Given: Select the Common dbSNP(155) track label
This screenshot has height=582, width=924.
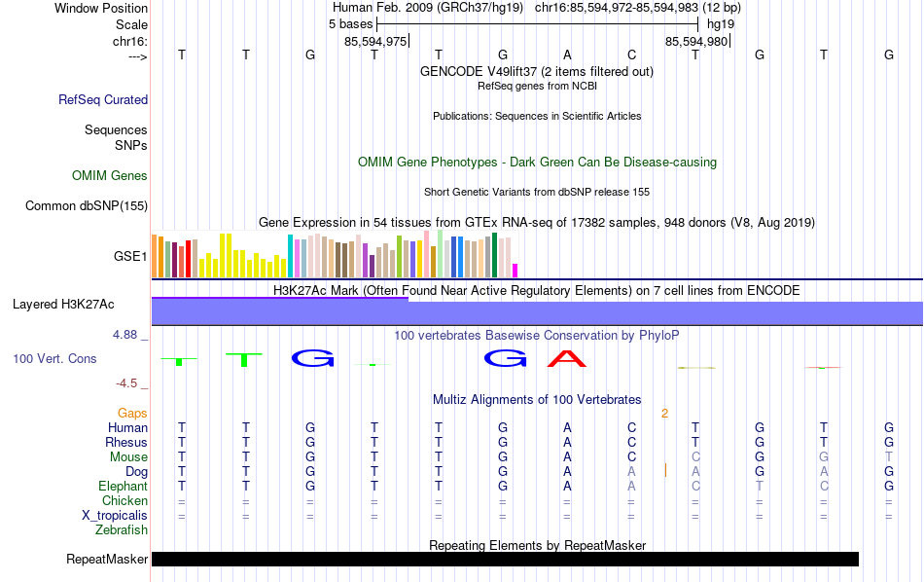Looking at the screenshot, I should (x=87, y=205).
